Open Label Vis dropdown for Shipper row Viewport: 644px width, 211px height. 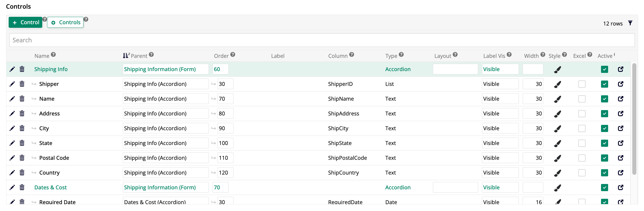click(500, 84)
